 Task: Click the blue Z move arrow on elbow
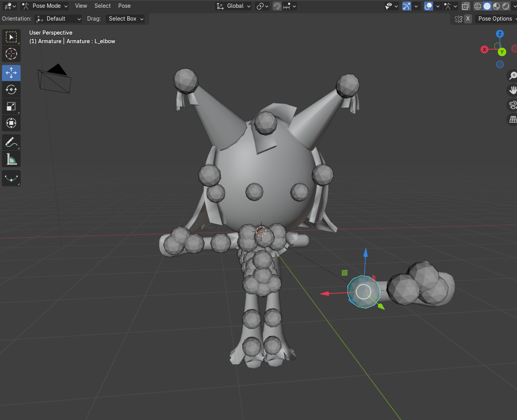(x=365, y=253)
